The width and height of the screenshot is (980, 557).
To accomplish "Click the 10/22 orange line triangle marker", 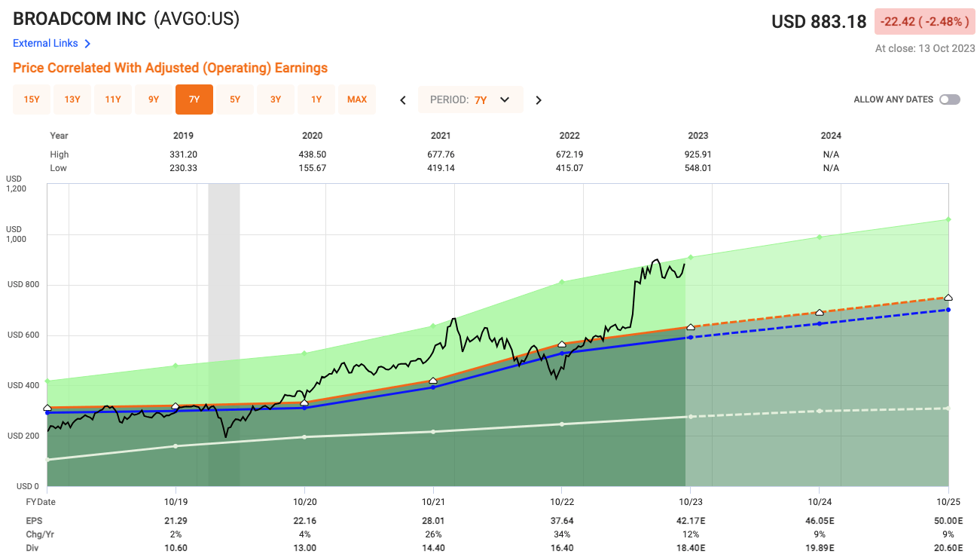I will pos(562,344).
